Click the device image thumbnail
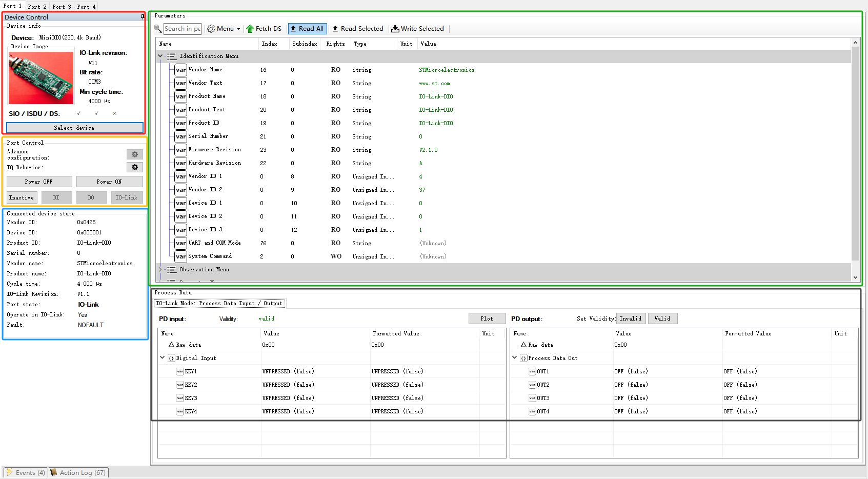The image size is (868, 479). point(41,78)
